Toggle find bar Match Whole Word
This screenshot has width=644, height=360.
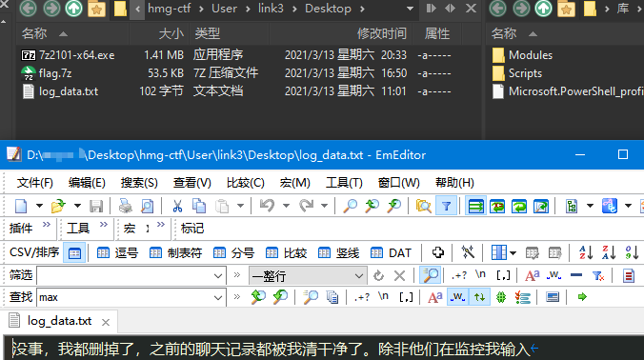(457, 297)
